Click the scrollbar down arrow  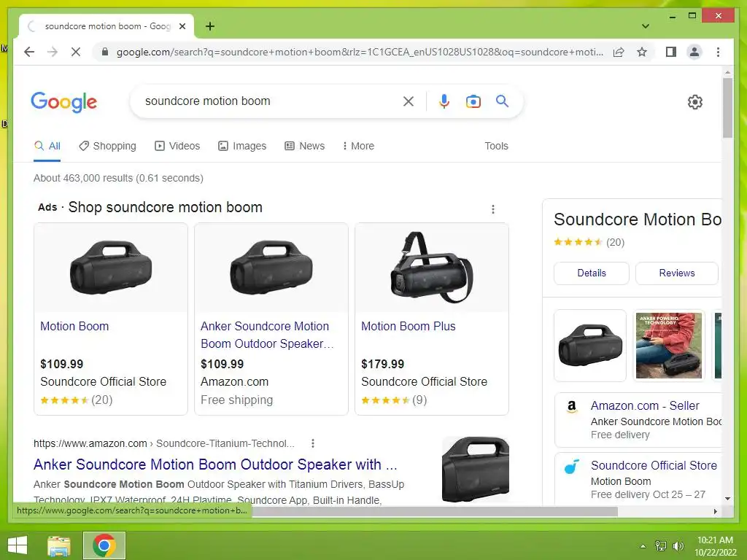pos(727,499)
